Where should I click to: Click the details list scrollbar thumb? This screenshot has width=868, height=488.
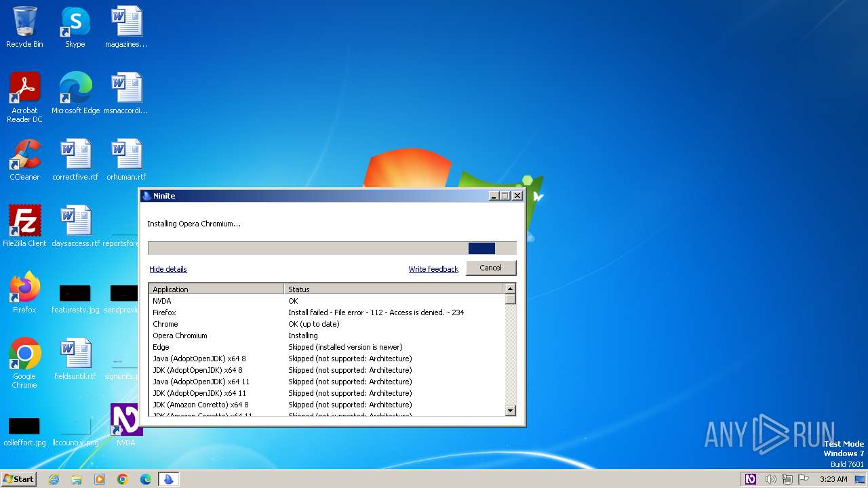511,299
